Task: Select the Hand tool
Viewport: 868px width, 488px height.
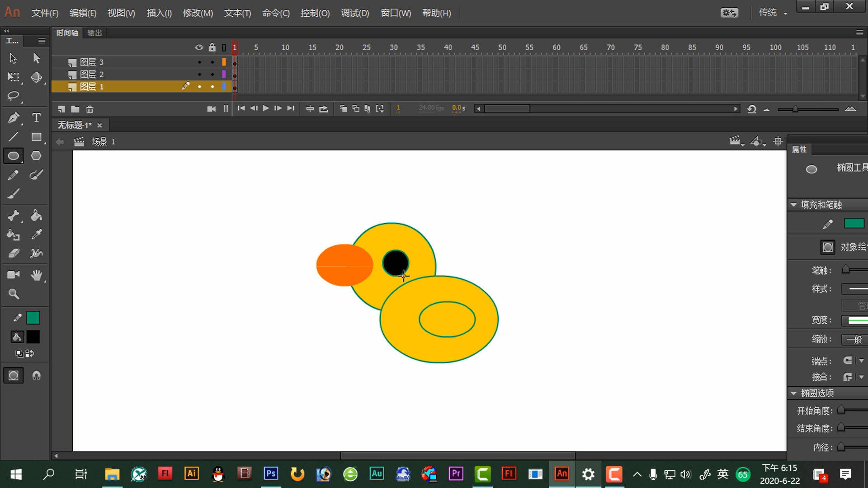Action: tap(36, 275)
